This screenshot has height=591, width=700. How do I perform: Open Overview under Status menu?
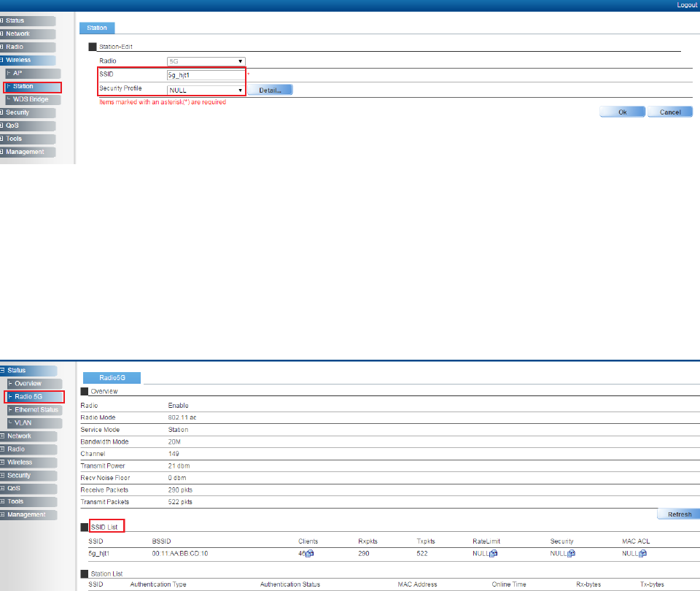(x=35, y=384)
